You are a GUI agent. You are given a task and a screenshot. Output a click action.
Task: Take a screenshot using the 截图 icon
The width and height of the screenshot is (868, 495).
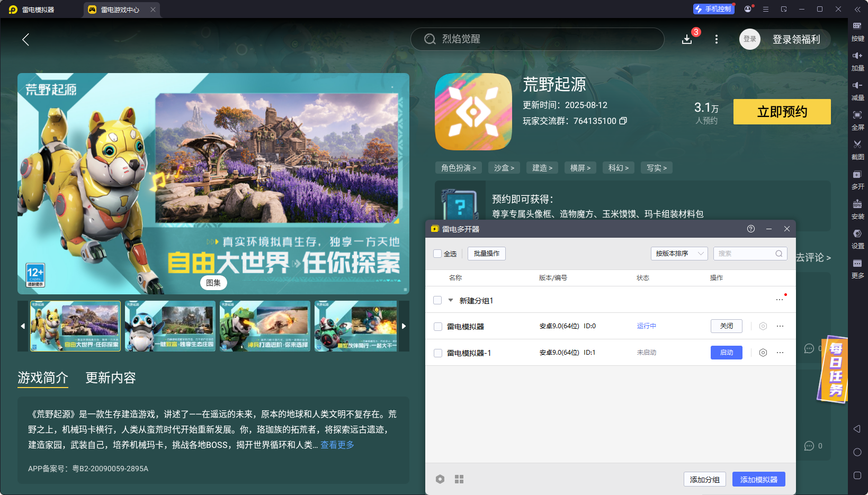[858, 149]
